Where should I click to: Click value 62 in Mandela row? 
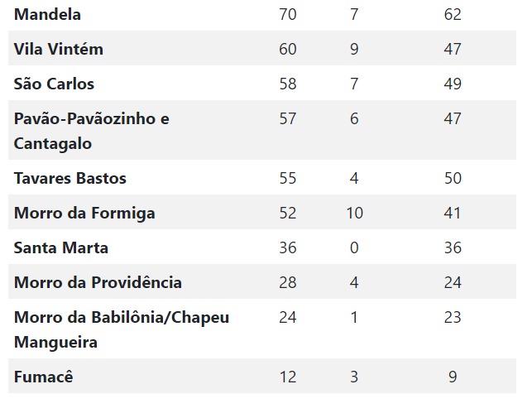pyautogui.click(x=453, y=14)
